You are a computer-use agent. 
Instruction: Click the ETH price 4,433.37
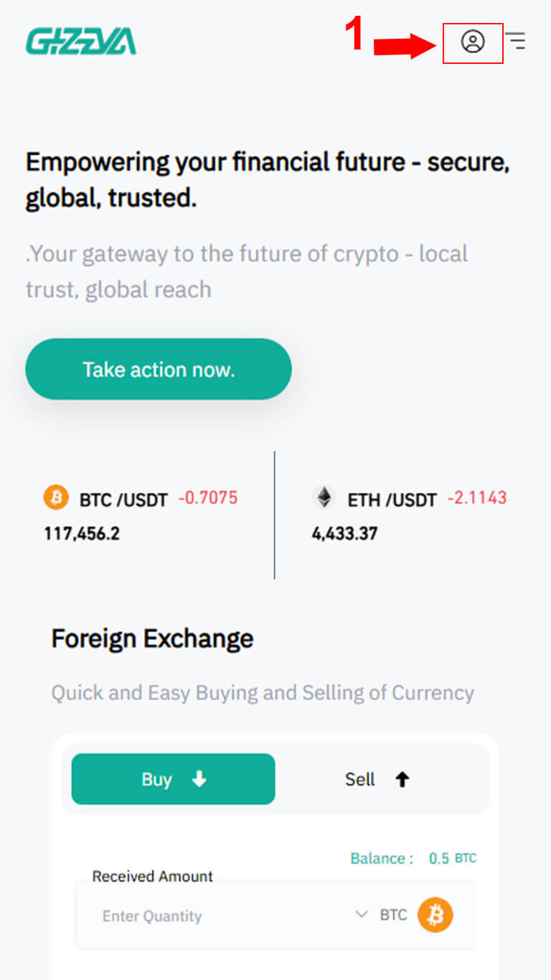point(344,534)
